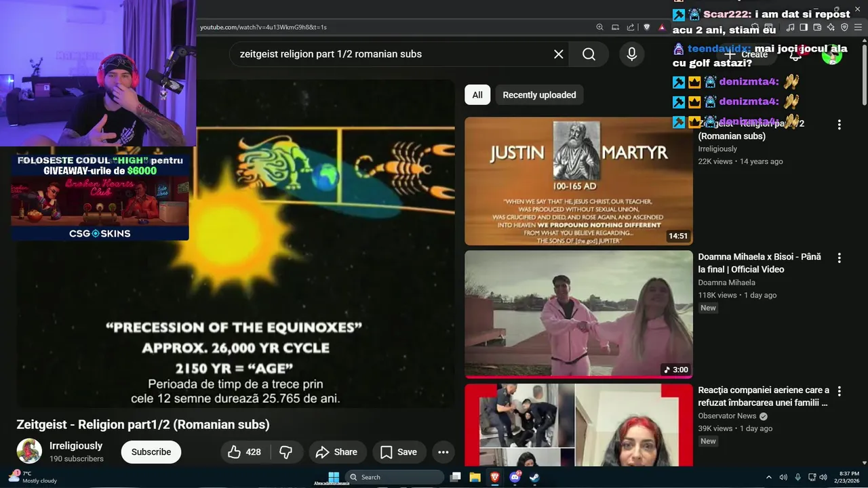The height and width of the screenshot is (488, 868).
Task: Open File Explorer from taskbar
Action: [x=475, y=477]
